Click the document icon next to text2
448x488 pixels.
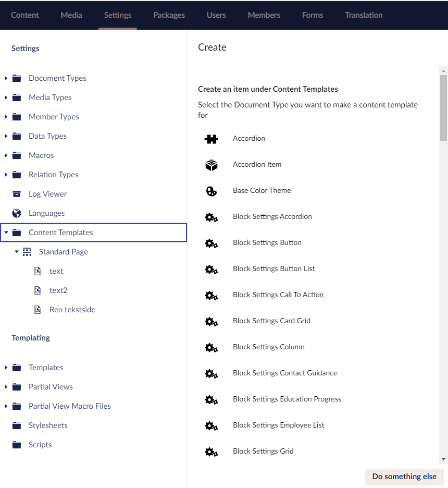pos(38,290)
